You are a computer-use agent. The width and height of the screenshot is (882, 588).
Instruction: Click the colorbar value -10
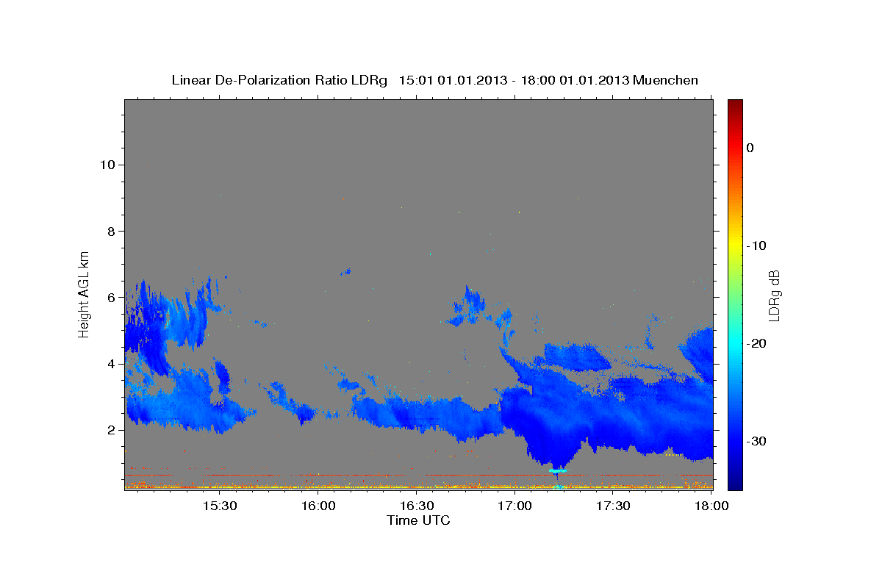tap(757, 245)
